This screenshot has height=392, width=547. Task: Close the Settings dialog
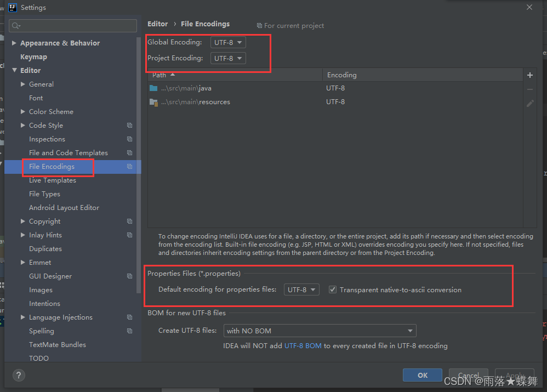tap(529, 7)
